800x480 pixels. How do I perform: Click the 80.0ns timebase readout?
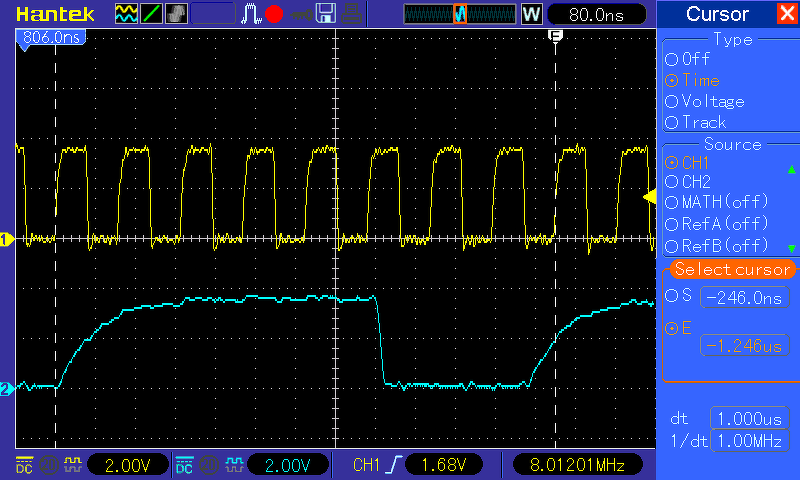(x=596, y=14)
